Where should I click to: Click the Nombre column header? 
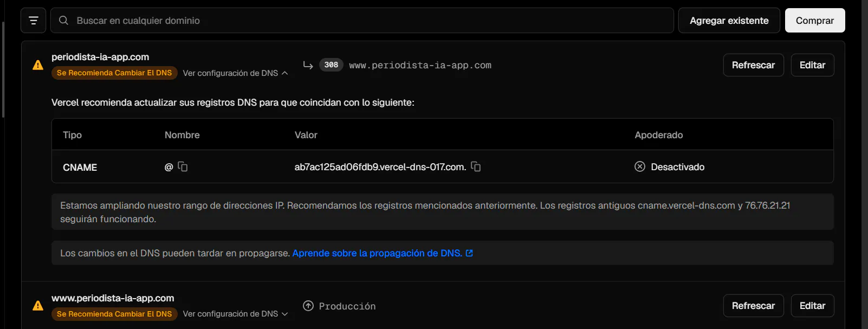click(182, 135)
